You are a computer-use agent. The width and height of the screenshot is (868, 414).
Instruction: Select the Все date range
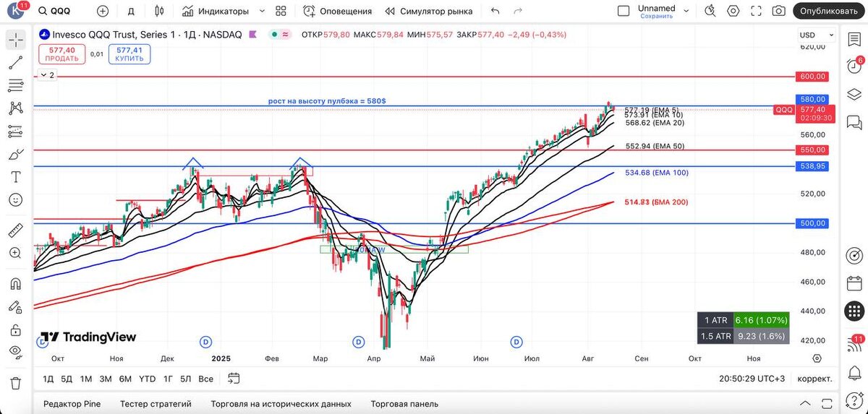tap(206, 379)
